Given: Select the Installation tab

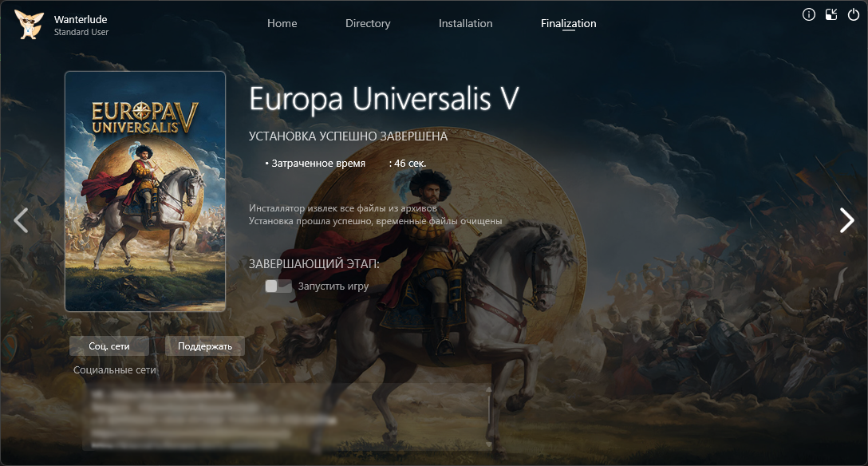Looking at the screenshot, I should click(466, 23).
